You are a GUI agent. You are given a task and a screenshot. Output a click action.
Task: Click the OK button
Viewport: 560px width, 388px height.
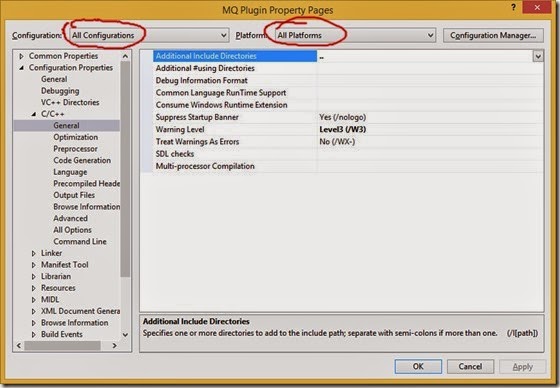coord(418,367)
